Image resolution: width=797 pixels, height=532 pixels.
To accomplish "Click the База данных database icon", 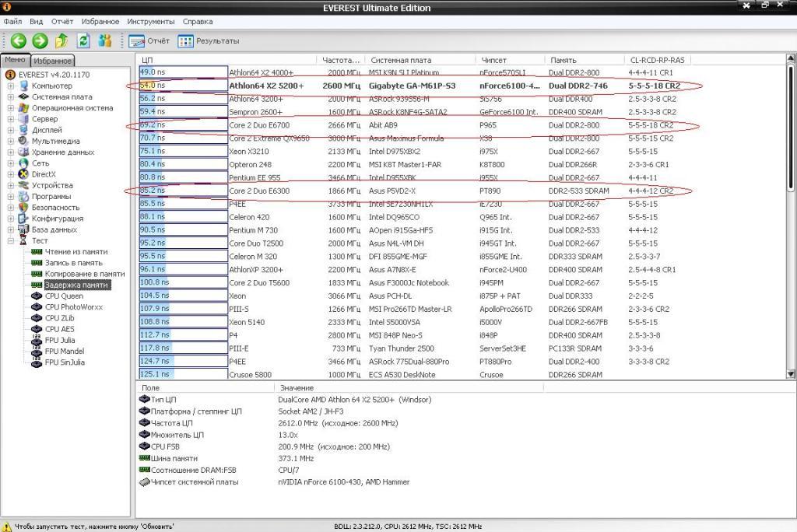I will (x=23, y=229).
